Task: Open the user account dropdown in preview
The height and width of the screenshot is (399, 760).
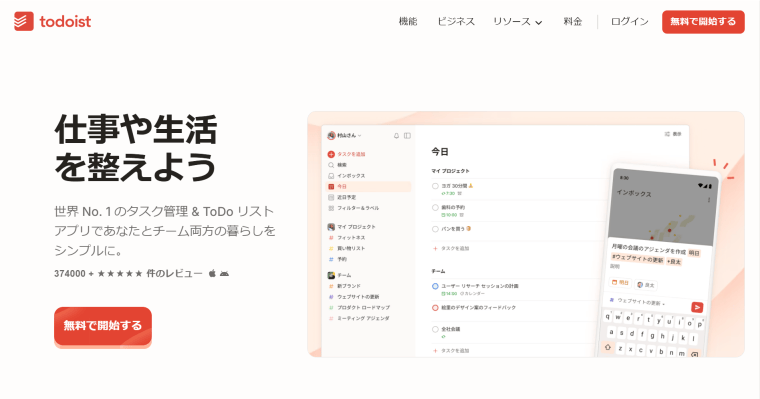Action: (x=345, y=136)
